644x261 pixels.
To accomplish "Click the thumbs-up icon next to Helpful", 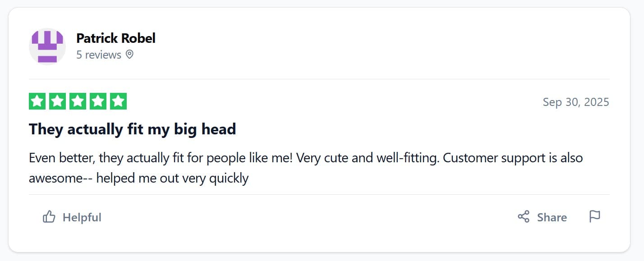I will click(49, 217).
